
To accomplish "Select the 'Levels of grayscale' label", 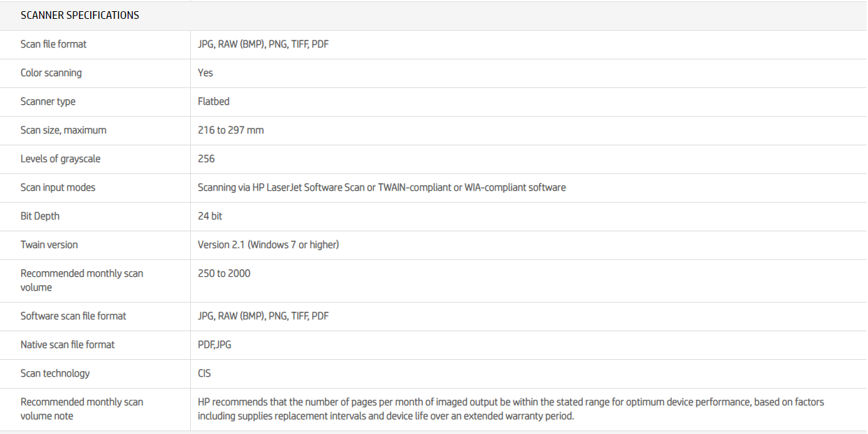I will [x=61, y=159].
